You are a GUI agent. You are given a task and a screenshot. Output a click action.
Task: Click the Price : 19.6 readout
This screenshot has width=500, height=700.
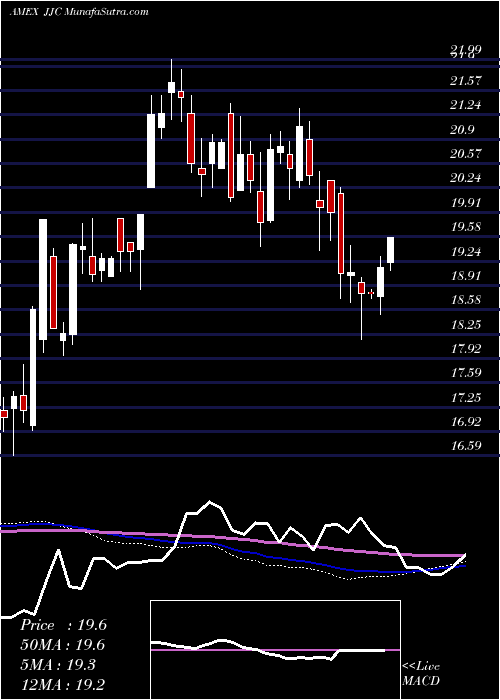[63, 625]
